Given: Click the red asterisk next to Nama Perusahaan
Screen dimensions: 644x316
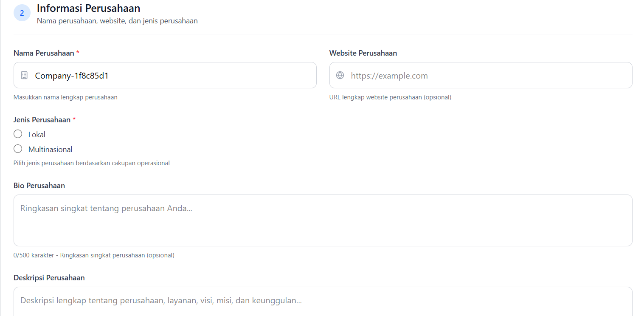Looking at the screenshot, I should [77, 53].
